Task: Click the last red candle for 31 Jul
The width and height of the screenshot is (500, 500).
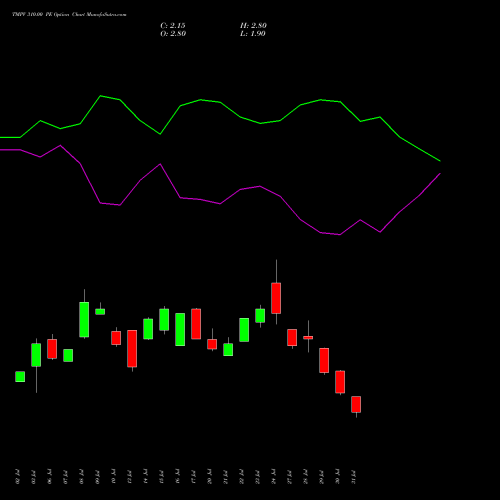Action: [356, 404]
